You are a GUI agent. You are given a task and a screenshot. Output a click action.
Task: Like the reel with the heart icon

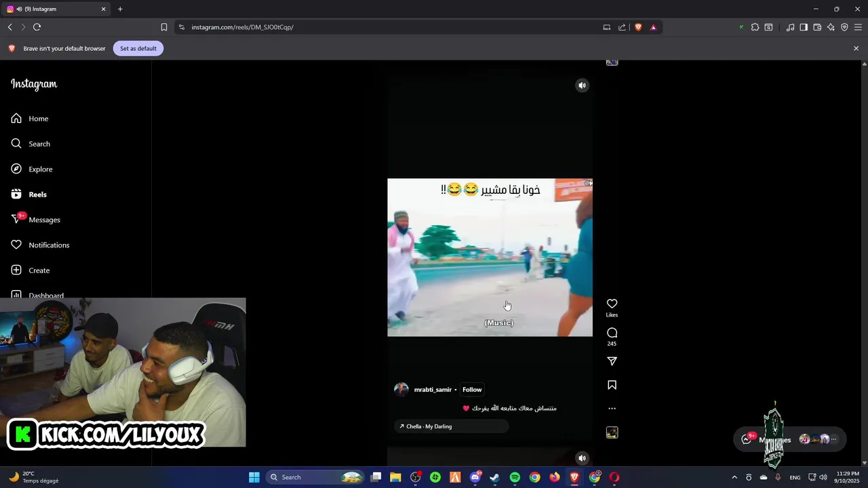(x=612, y=304)
